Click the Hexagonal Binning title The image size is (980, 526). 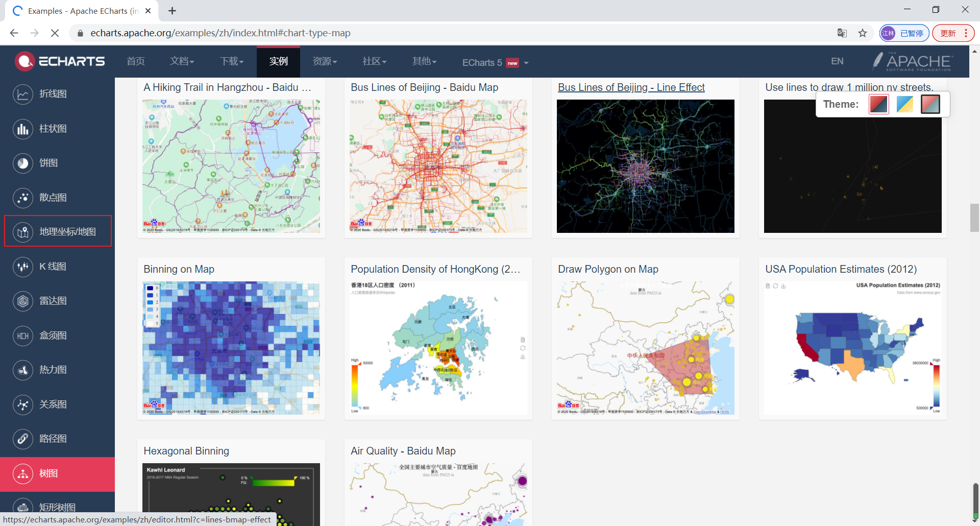click(186, 451)
